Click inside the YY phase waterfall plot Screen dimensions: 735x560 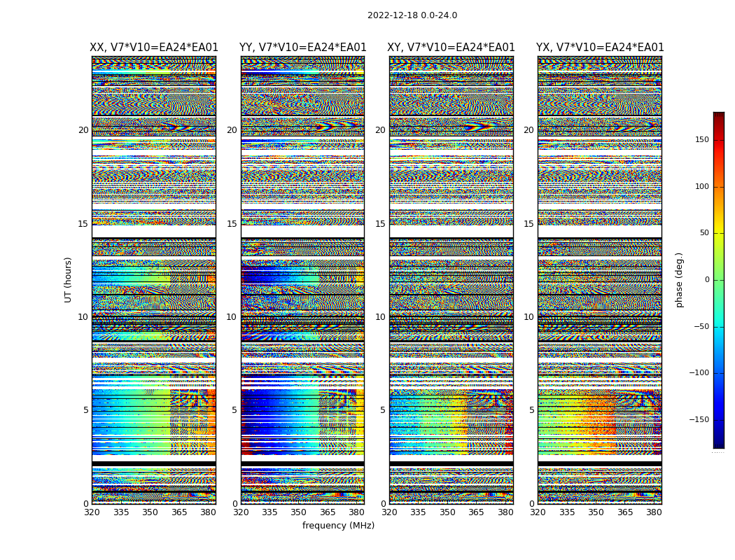click(303, 280)
